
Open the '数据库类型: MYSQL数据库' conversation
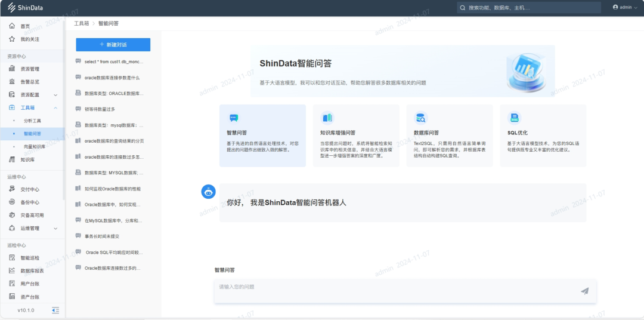pyautogui.click(x=113, y=173)
